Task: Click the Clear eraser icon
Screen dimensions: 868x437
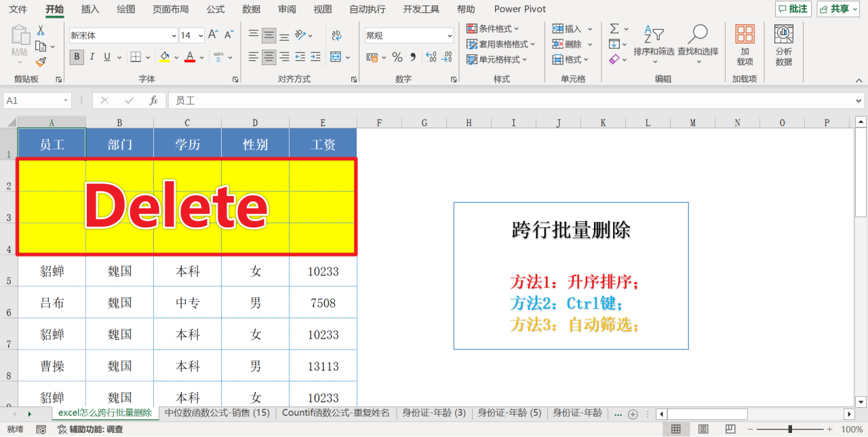Action: click(x=614, y=60)
